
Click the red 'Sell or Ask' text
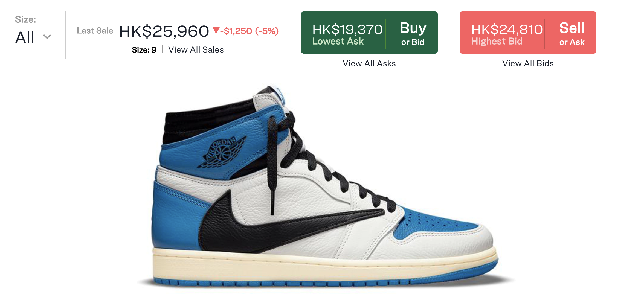(x=572, y=34)
